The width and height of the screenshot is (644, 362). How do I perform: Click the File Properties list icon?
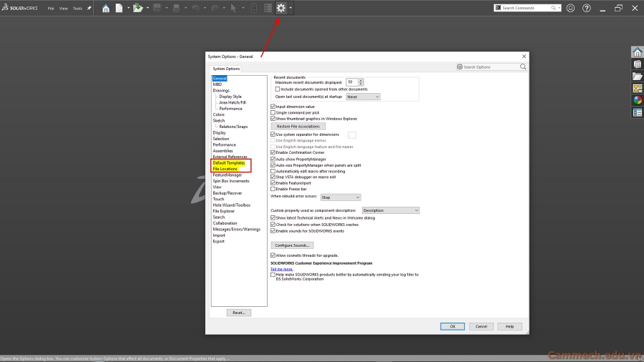click(x=268, y=8)
